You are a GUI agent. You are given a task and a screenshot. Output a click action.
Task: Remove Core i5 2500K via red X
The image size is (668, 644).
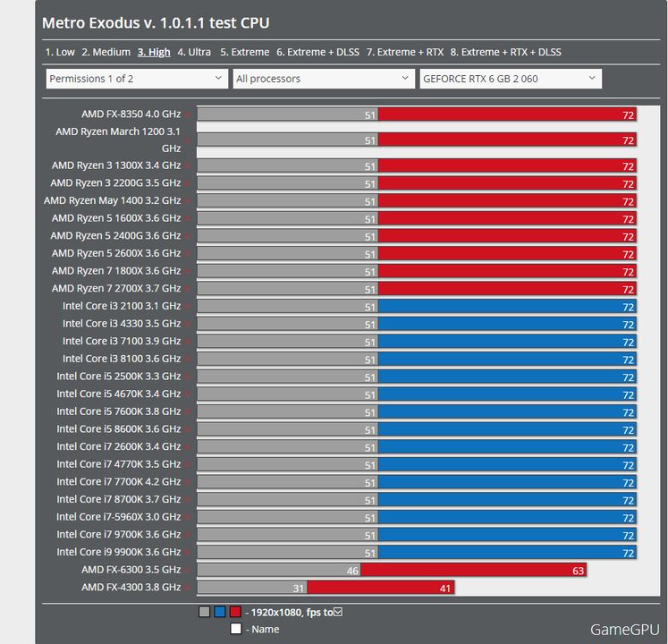pyautogui.click(x=188, y=377)
